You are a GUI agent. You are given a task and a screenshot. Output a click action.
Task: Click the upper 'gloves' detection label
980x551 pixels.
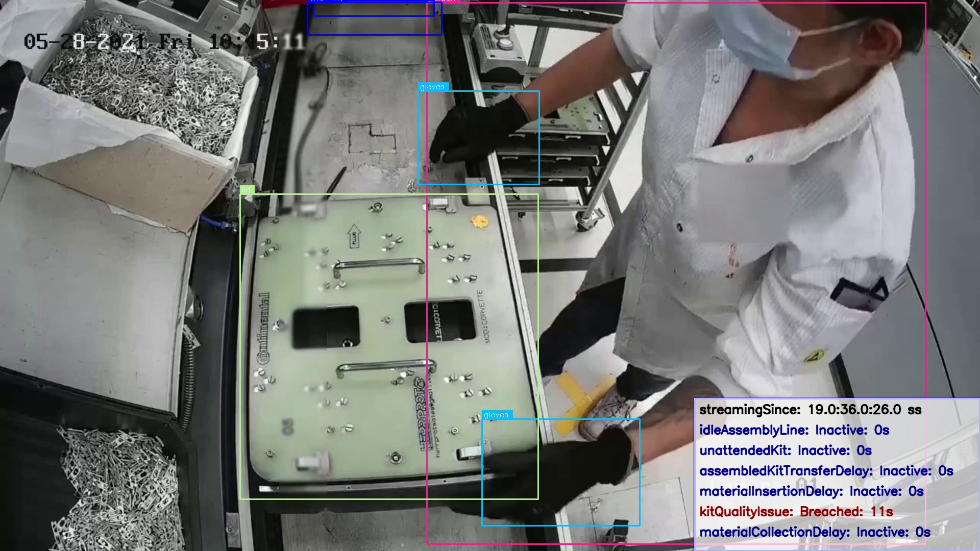[433, 87]
